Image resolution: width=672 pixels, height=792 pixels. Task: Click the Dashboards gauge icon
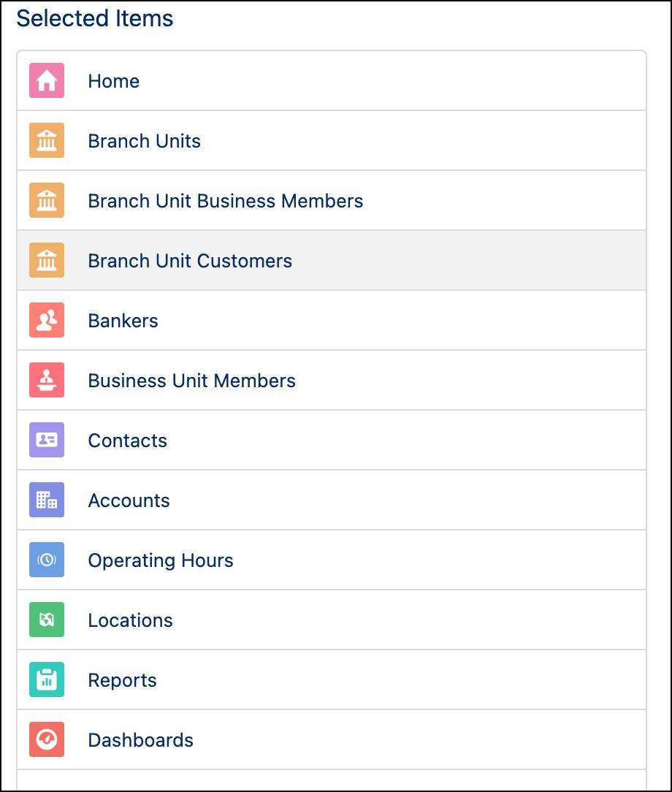click(x=47, y=739)
